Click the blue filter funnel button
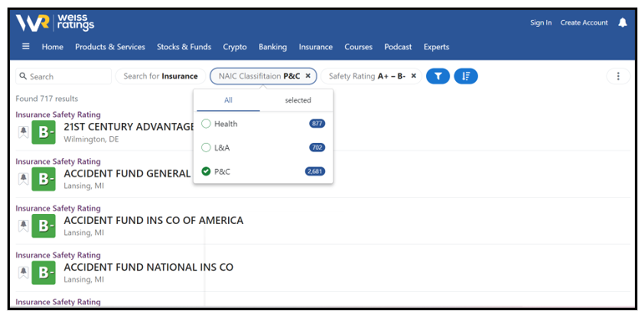Viewport: 644px width, 316px height. tap(438, 76)
